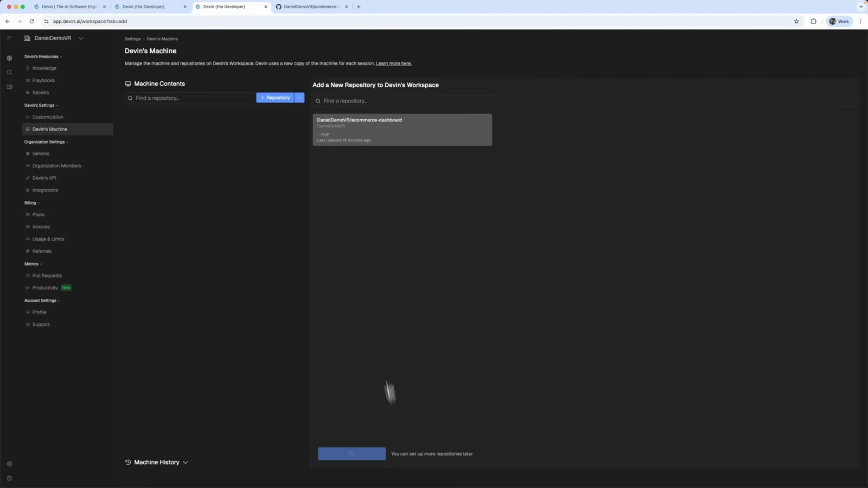The height and width of the screenshot is (488, 868).
Task: Go forward in browser history
Action: coord(20,21)
